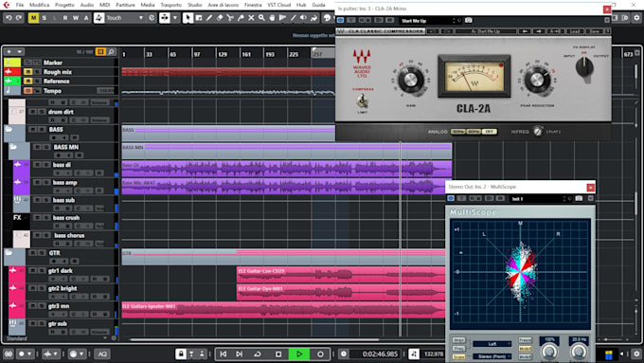Open the Progetto menu
Viewport: 644px width, 363px height.
click(64, 5)
